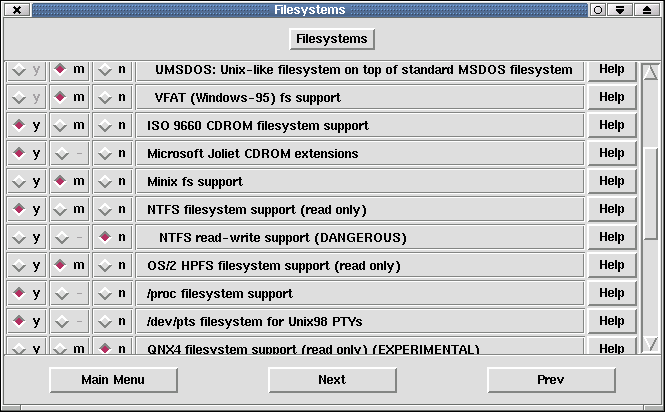Set NTFS filesystem support (read only) to 'm'
665x412 pixels.
click(68, 210)
